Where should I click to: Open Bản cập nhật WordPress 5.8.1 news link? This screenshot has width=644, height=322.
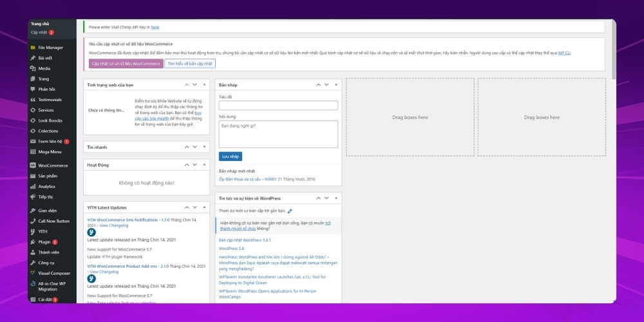tap(245, 240)
